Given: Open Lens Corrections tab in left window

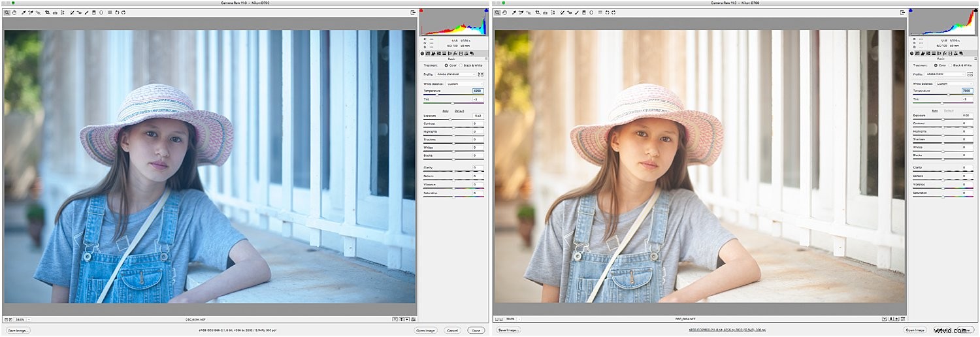Looking at the screenshot, I should pyautogui.click(x=449, y=54).
